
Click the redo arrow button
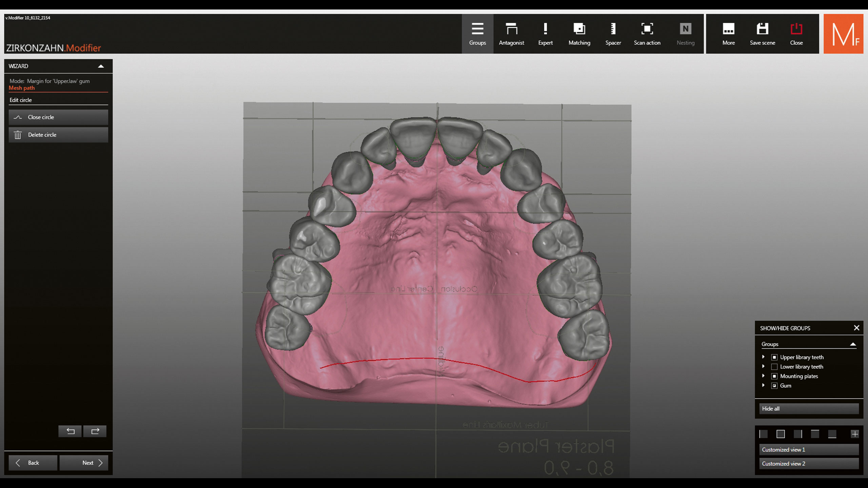tap(95, 431)
